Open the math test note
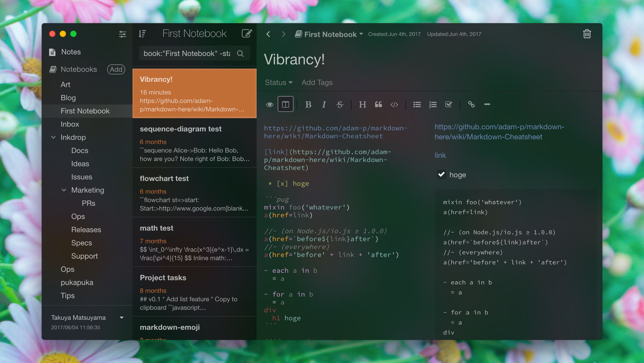The height and width of the screenshot is (363, 644). pos(194,242)
